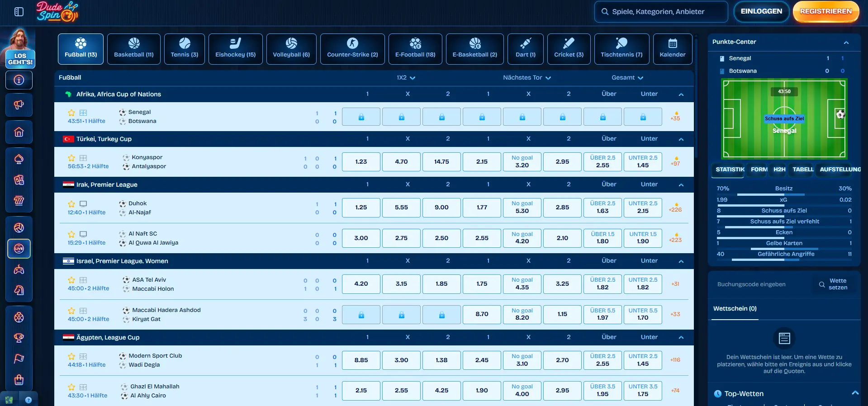Image resolution: width=868 pixels, height=406 pixels.
Task: Click the help question mark icon
Action: [28, 400]
